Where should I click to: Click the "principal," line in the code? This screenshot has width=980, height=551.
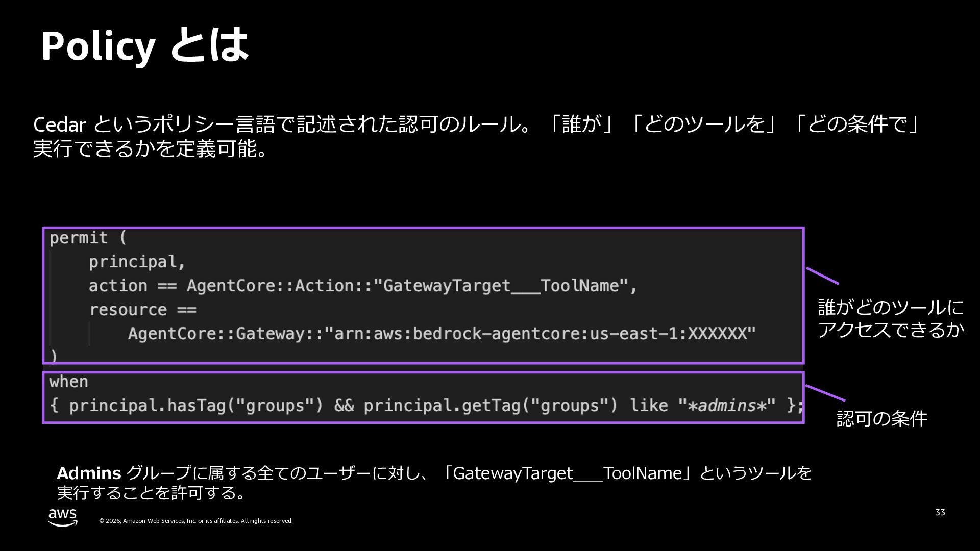coord(137,262)
